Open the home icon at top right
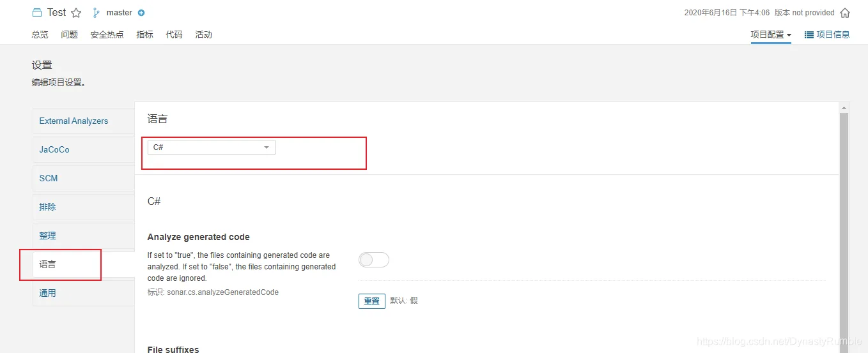 pos(845,13)
